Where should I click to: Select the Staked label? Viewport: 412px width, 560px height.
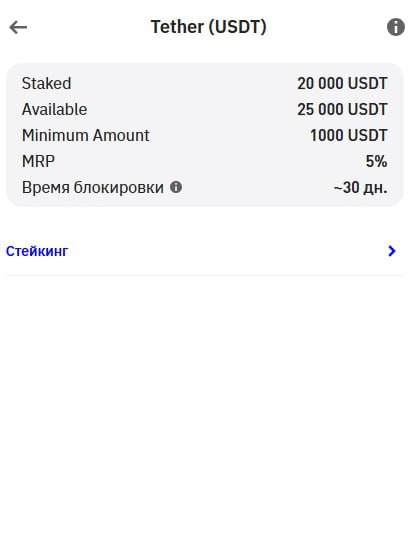click(46, 83)
